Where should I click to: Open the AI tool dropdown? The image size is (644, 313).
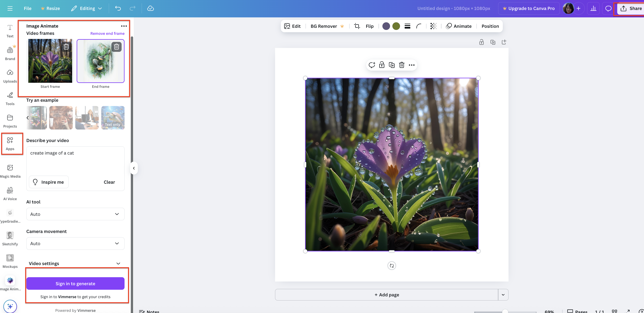75,214
